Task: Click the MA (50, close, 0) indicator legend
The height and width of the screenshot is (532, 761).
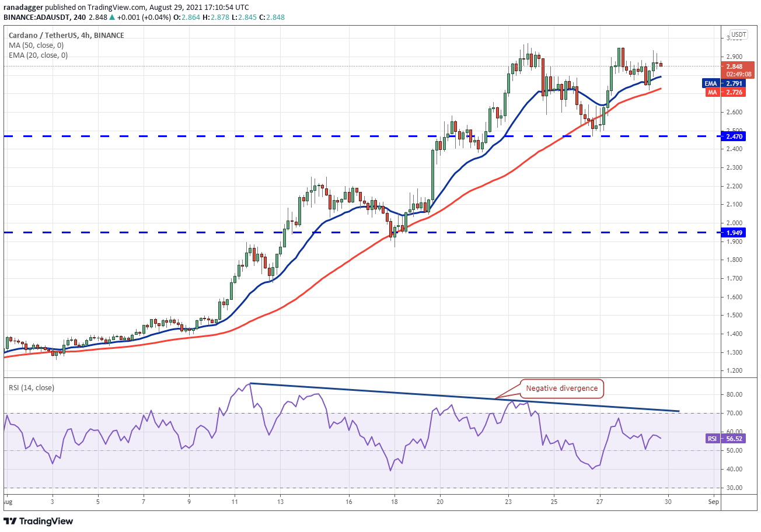Action: coord(36,45)
